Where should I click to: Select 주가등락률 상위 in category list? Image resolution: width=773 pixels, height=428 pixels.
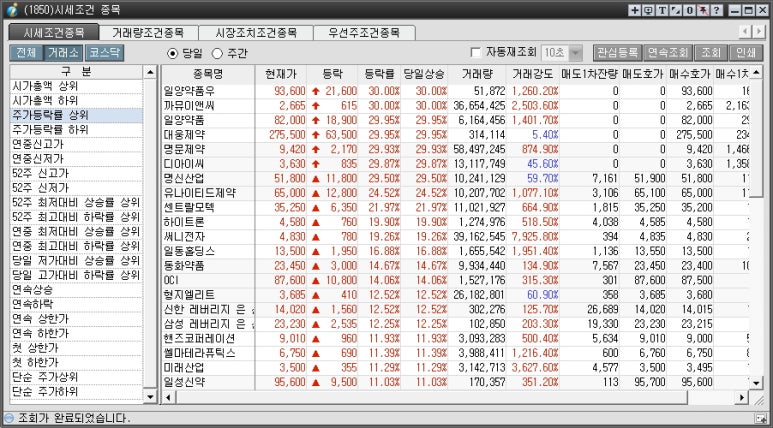[76, 115]
